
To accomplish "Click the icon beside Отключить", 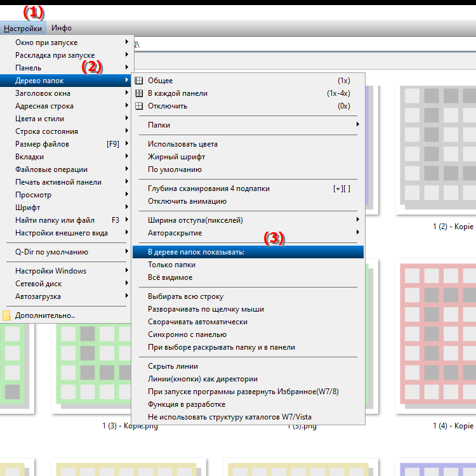I will coord(139,106).
